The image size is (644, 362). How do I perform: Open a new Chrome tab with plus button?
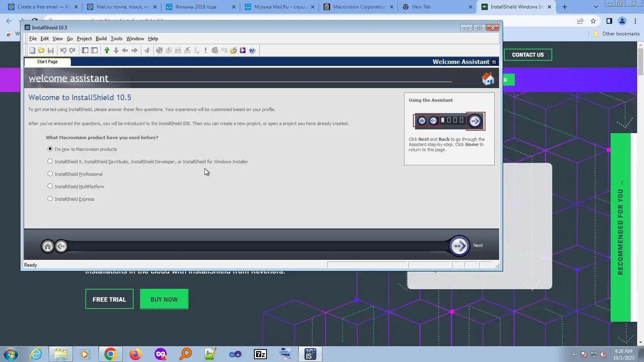(x=565, y=7)
